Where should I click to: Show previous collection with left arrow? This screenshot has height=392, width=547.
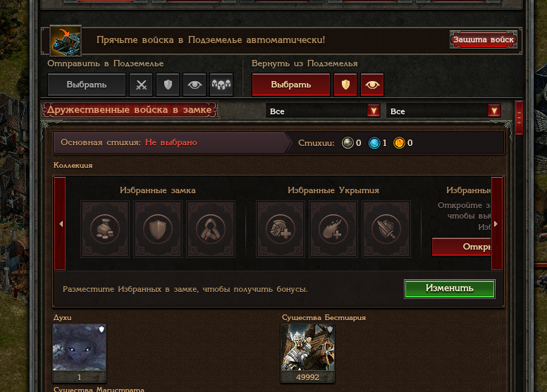pyautogui.click(x=60, y=223)
